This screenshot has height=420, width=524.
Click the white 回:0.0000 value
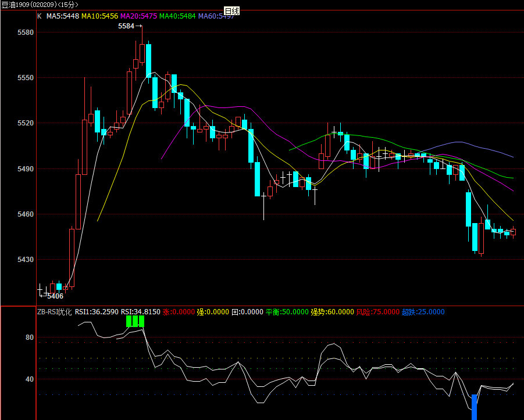click(x=247, y=312)
